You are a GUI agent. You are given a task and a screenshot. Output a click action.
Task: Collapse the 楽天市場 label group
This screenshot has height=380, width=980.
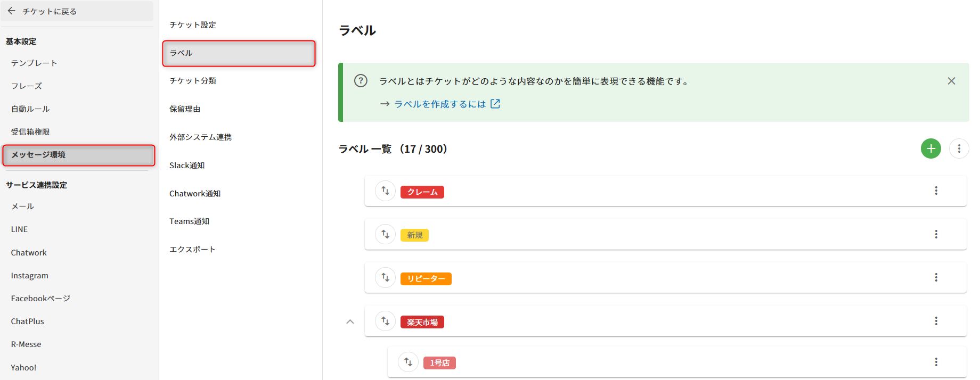tap(350, 321)
